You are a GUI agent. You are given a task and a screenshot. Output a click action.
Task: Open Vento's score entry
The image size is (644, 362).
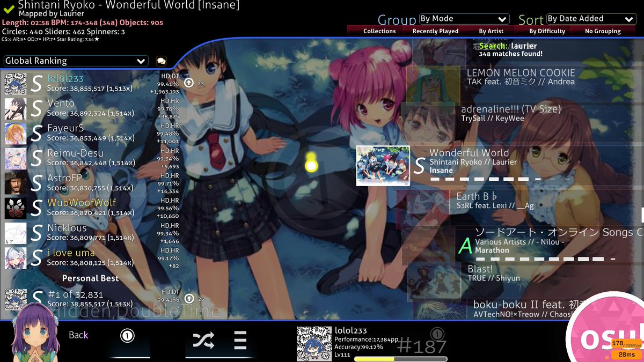(x=92, y=108)
